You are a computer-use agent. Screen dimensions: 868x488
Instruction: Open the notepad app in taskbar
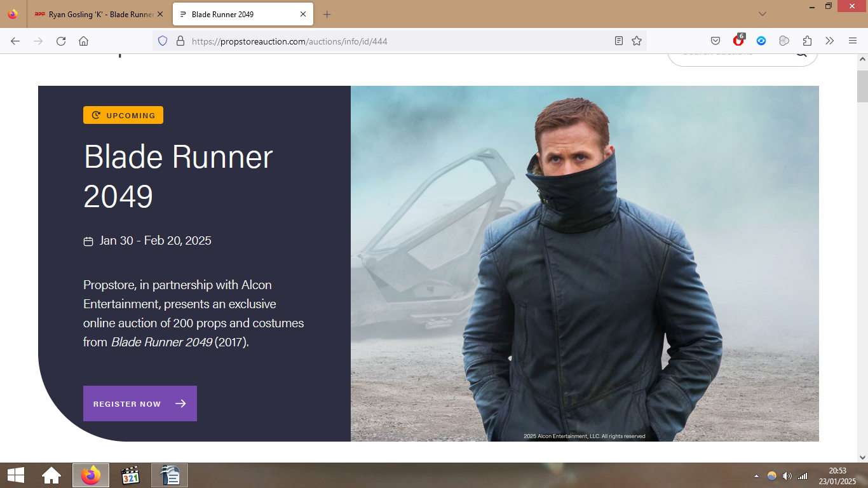pyautogui.click(x=170, y=475)
